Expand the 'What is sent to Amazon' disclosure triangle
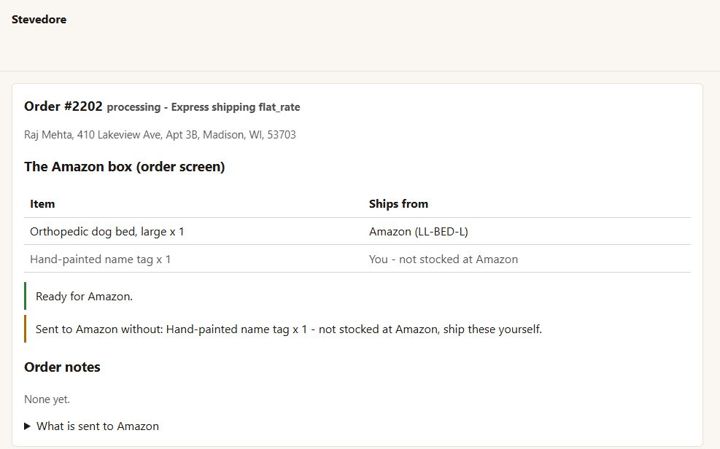This screenshot has height=449, width=720. [x=27, y=427]
